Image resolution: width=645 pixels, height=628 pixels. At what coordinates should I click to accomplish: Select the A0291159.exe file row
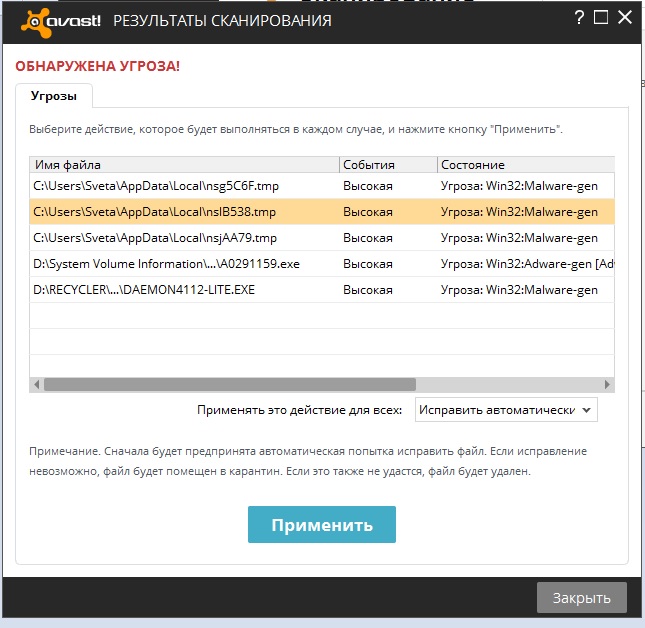coord(322,264)
